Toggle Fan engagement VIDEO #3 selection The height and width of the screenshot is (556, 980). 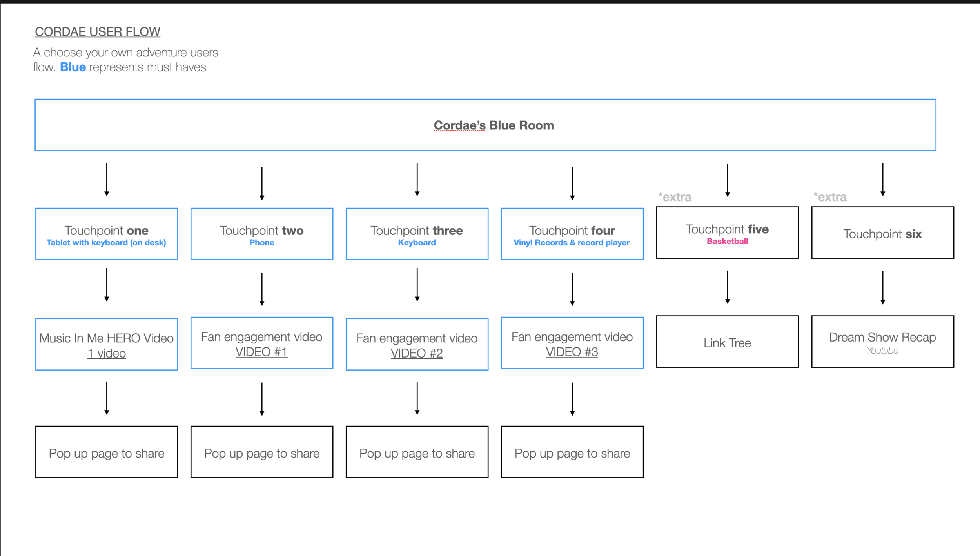pos(572,343)
